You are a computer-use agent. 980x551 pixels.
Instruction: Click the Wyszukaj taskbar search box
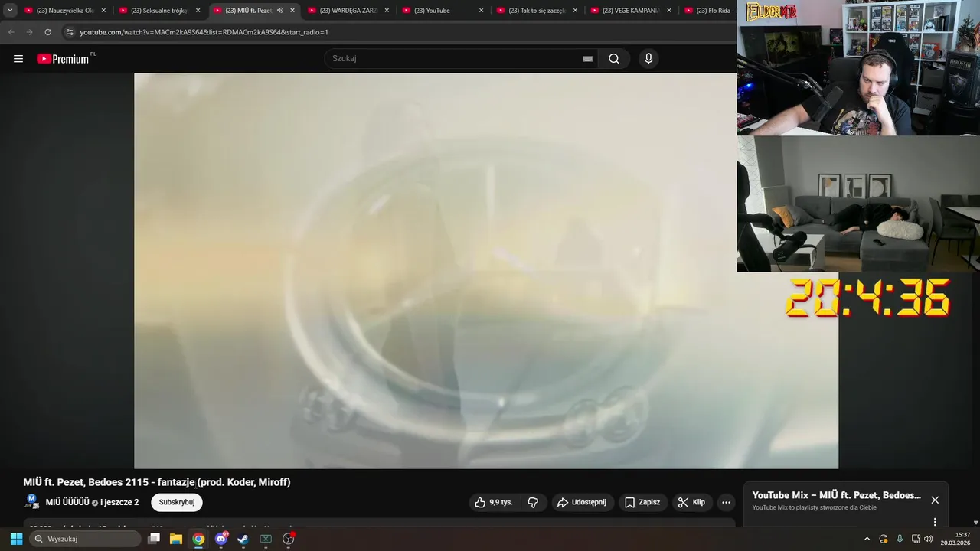[x=85, y=539]
